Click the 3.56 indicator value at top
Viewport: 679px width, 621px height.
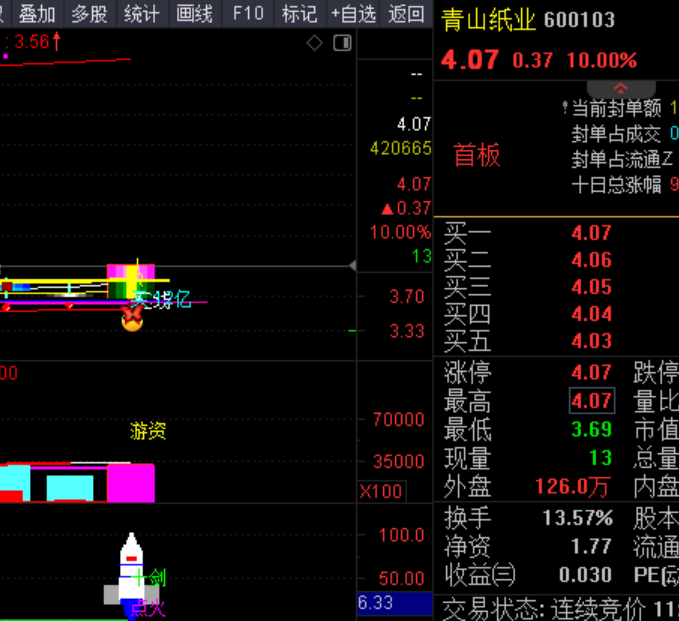pos(32,42)
